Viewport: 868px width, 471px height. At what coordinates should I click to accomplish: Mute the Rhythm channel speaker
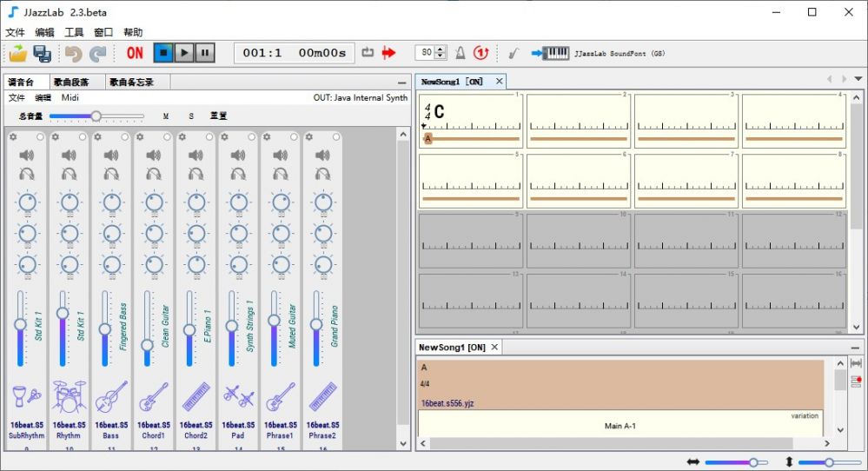coord(69,156)
